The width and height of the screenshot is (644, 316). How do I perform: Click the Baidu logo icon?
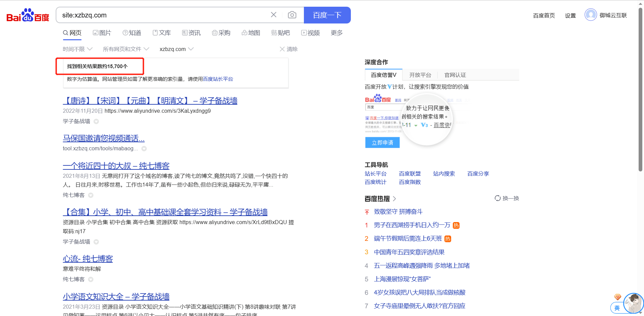pyautogui.click(x=28, y=15)
